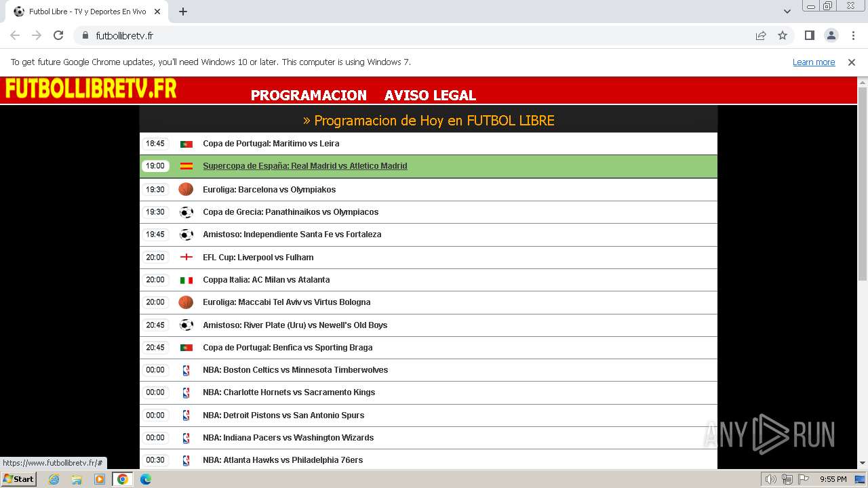Open NBA: Charlotte Hornets vs Sacramento Kings
The height and width of the screenshot is (488, 868).
tap(289, 392)
